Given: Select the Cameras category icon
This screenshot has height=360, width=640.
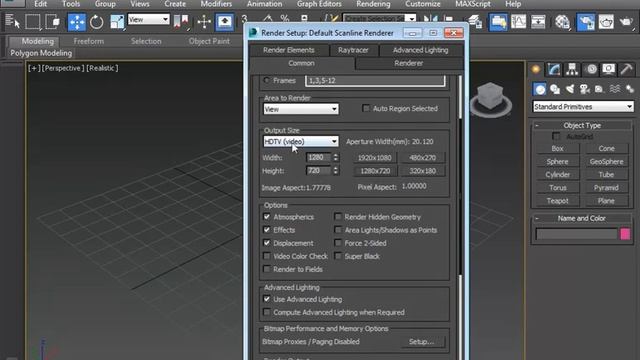Looking at the screenshot, I should pos(584,89).
